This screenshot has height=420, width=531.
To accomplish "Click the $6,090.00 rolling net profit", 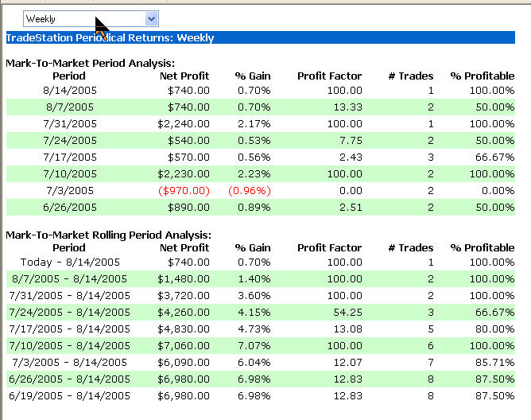I will click(184, 363).
